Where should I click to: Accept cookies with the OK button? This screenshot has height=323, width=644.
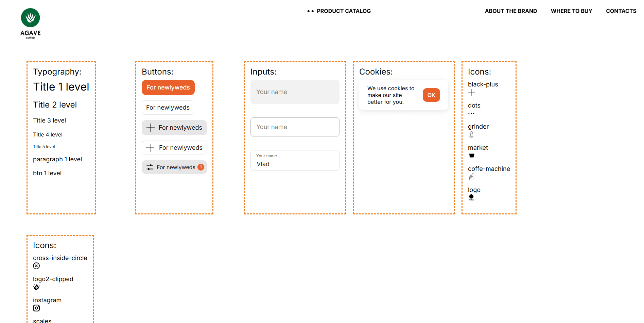pyautogui.click(x=431, y=95)
